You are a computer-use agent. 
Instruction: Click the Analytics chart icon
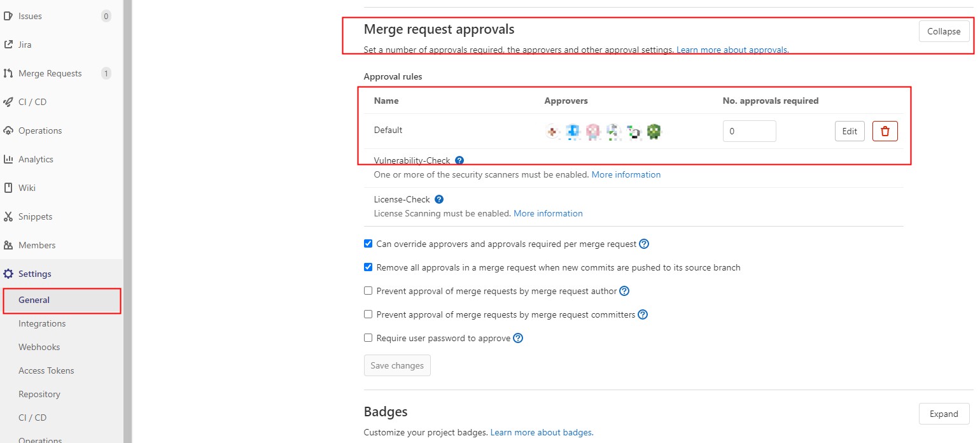point(8,159)
